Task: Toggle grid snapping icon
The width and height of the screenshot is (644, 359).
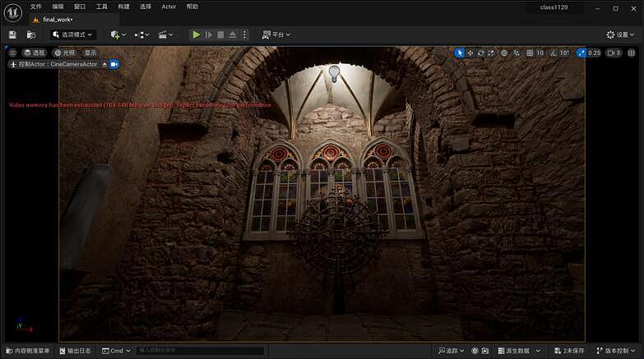Action: (530, 53)
